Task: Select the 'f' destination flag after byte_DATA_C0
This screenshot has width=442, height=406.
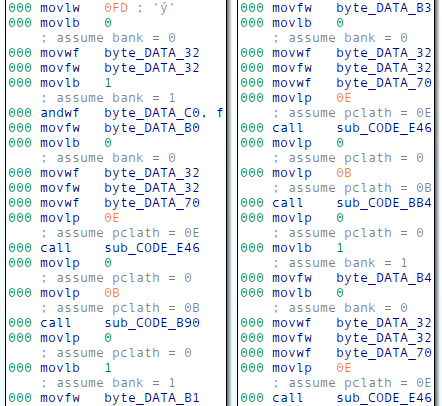Action: click(219, 113)
